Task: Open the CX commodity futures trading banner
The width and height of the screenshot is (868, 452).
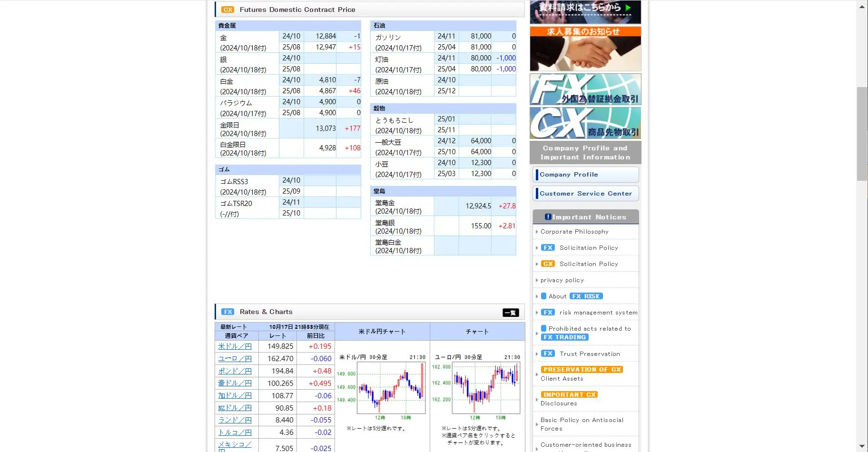Action: click(585, 123)
